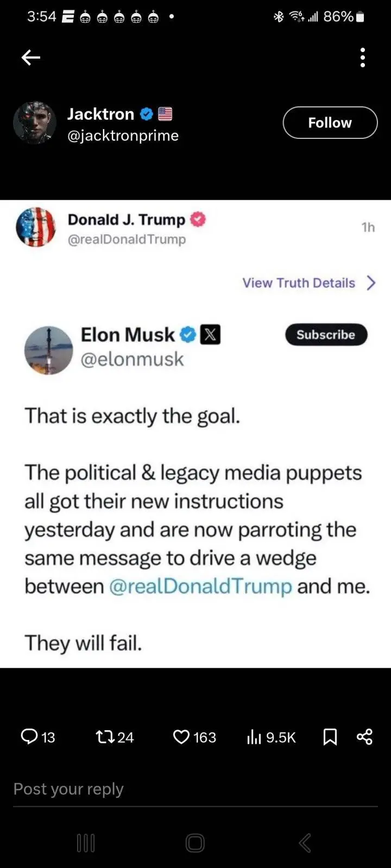The image size is (391, 868).
Task: Tap the @realDonaldTrump mention link
Action: pyautogui.click(x=200, y=586)
